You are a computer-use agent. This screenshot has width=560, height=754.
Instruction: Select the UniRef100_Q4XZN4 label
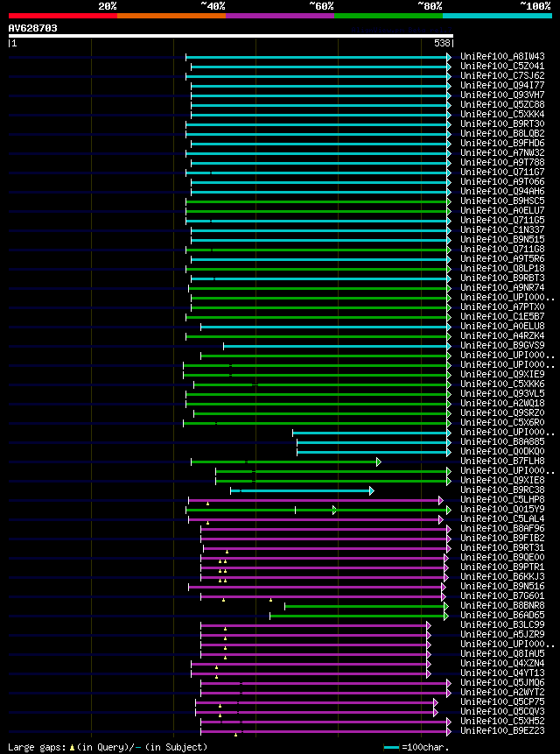pos(502,664)
